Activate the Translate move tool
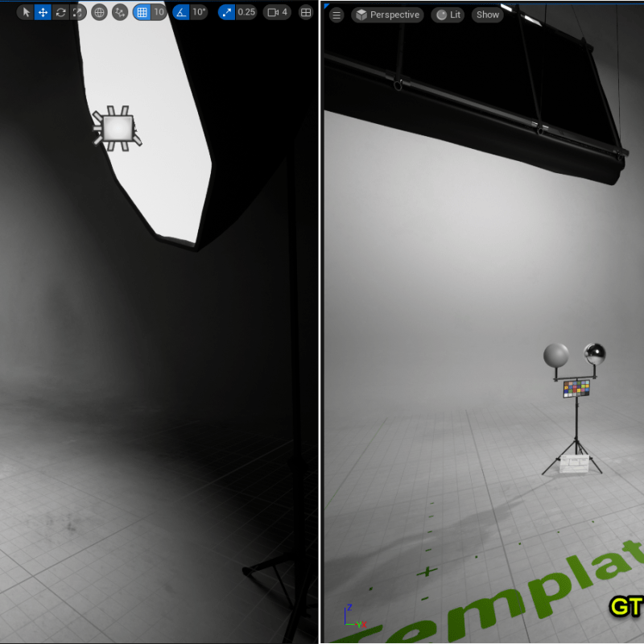Screen dimensions: 644x644 (x=43, y=12)
